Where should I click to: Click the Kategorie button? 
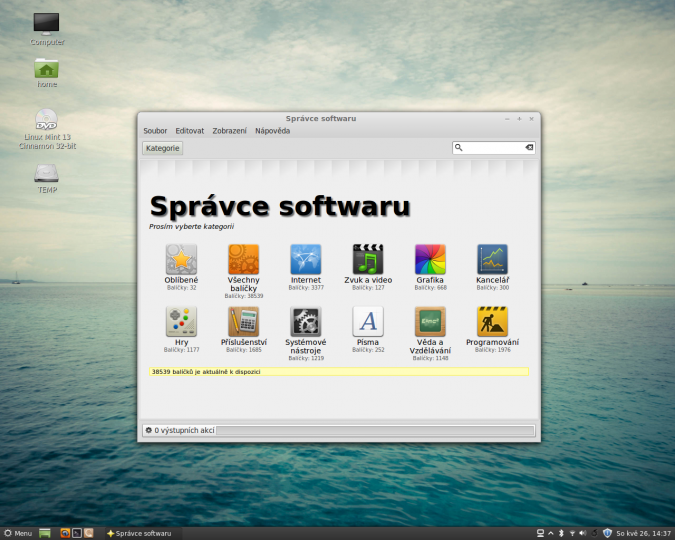[x=163, y=148]
